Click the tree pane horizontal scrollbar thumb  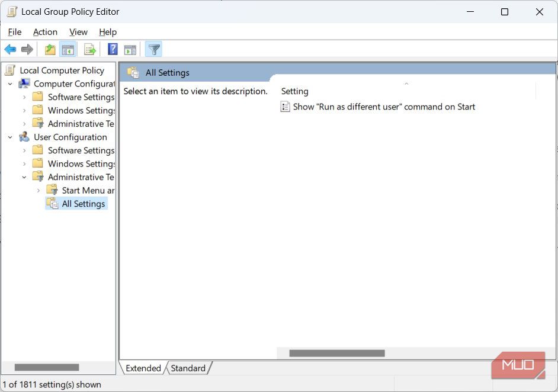[x=47, y=367]
